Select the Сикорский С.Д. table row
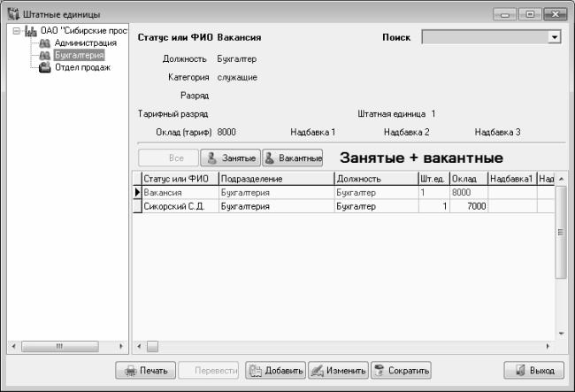This screenshot has height=392, width=575. coord(174,205)
